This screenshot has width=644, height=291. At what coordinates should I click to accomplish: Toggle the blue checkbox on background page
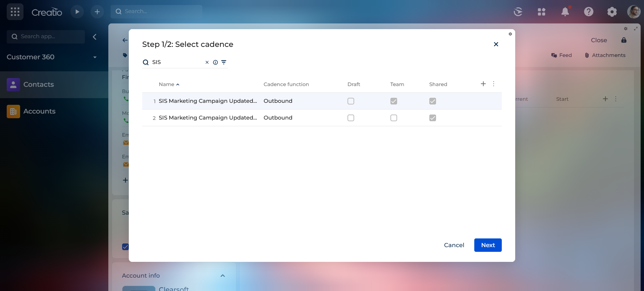(125, 247)
